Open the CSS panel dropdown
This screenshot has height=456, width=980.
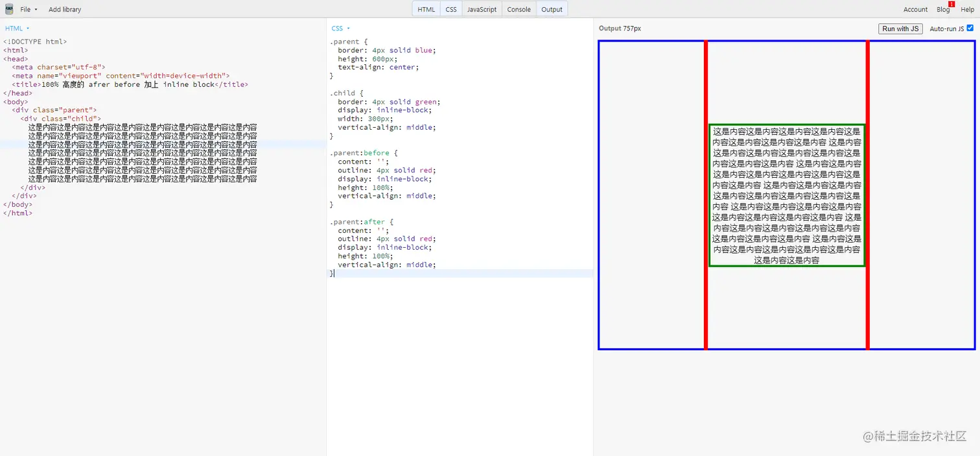(340, 29)
